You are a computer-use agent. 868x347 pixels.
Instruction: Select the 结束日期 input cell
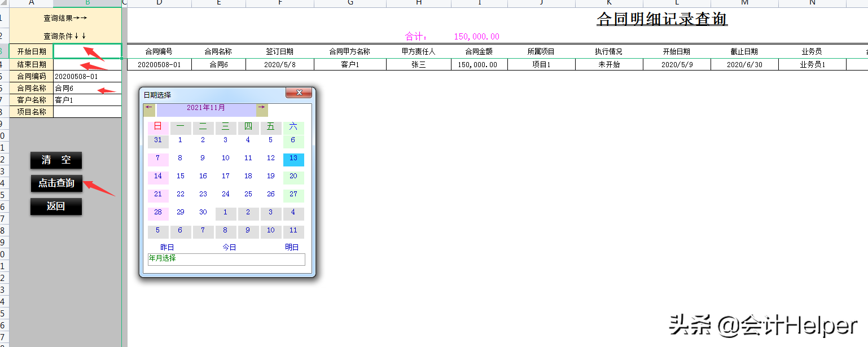[87, 64]
